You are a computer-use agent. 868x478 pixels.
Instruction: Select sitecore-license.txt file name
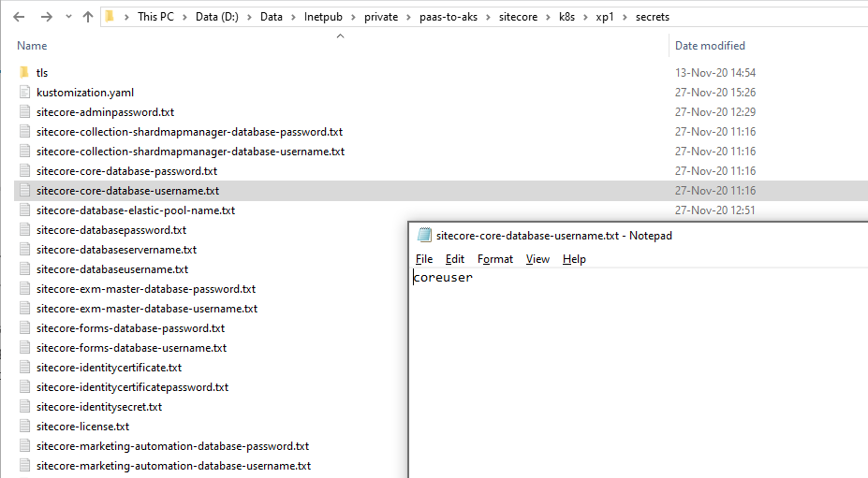[82, 427]
